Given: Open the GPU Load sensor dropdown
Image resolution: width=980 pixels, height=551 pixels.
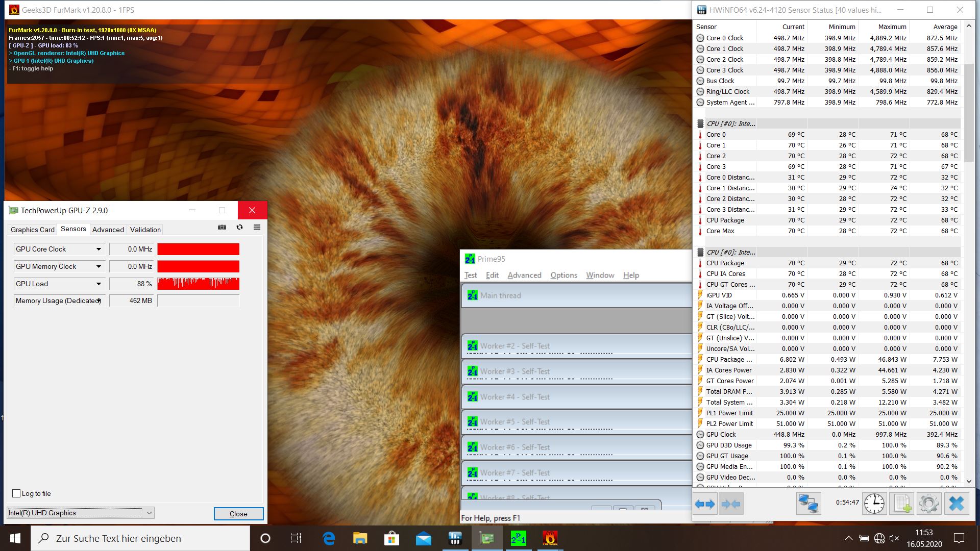Looking at the screenshot, I should click(x=99, y=284).
